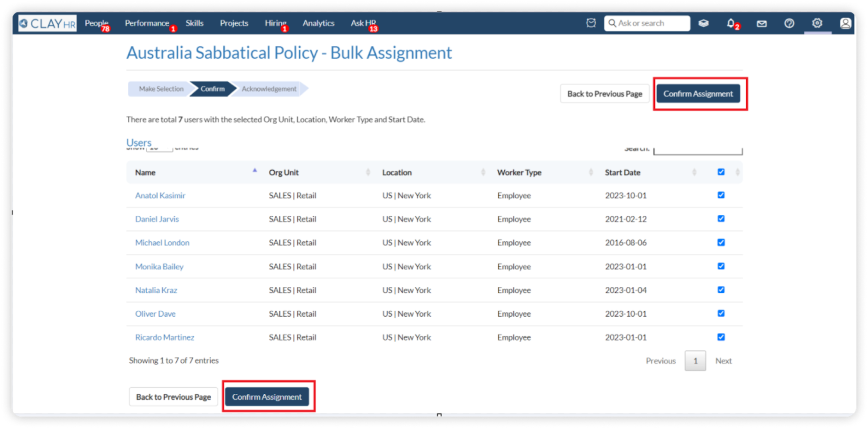The image size is (868, 429).
Task: Open Natalia Kraz's profile link
Action: click(156, 290)
